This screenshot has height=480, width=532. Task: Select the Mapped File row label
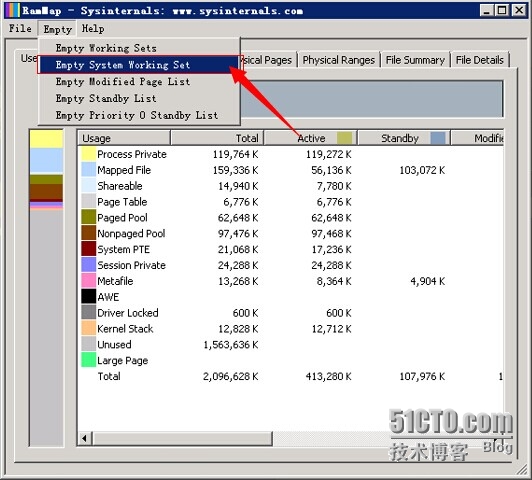coord(124,170)
